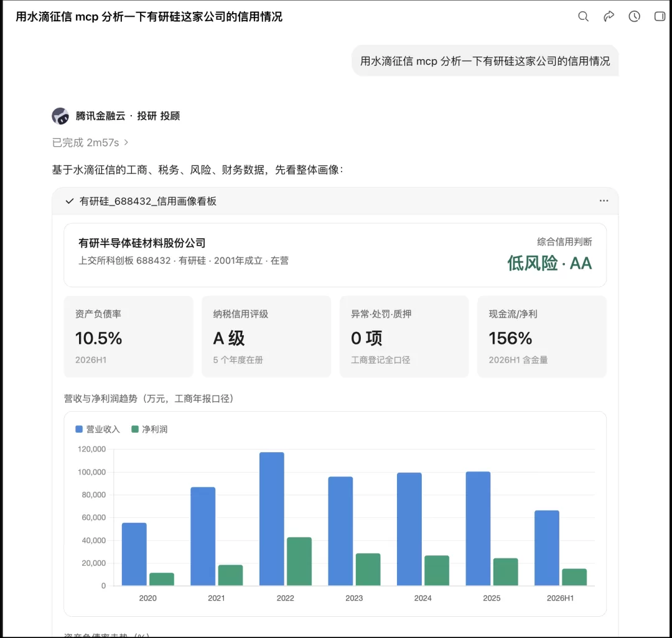Click 异常·处罚·质押 0 项 value
The height and width of the screenshot is (638, 672).
tap(366, 338)
